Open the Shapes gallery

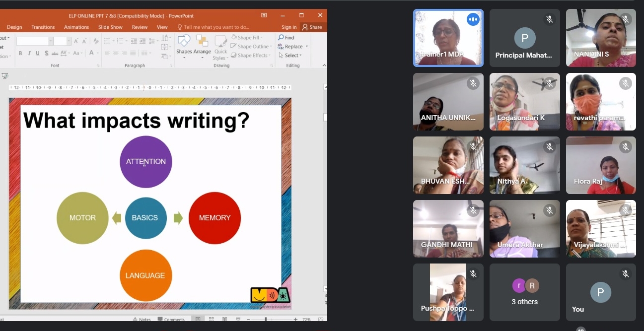tap(184, 44)
